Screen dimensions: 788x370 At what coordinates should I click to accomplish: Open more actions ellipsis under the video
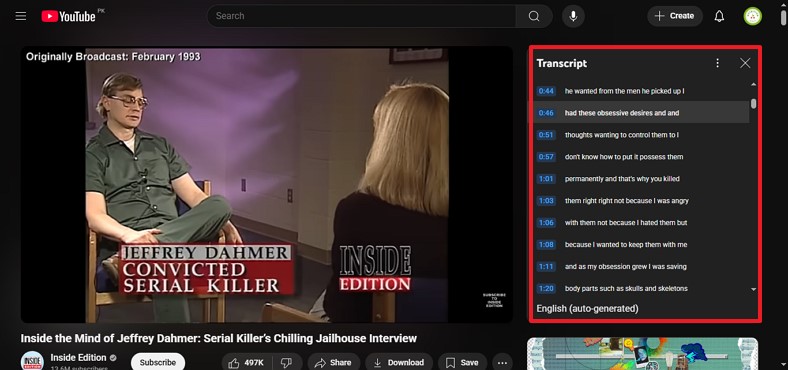click(503, 362)
